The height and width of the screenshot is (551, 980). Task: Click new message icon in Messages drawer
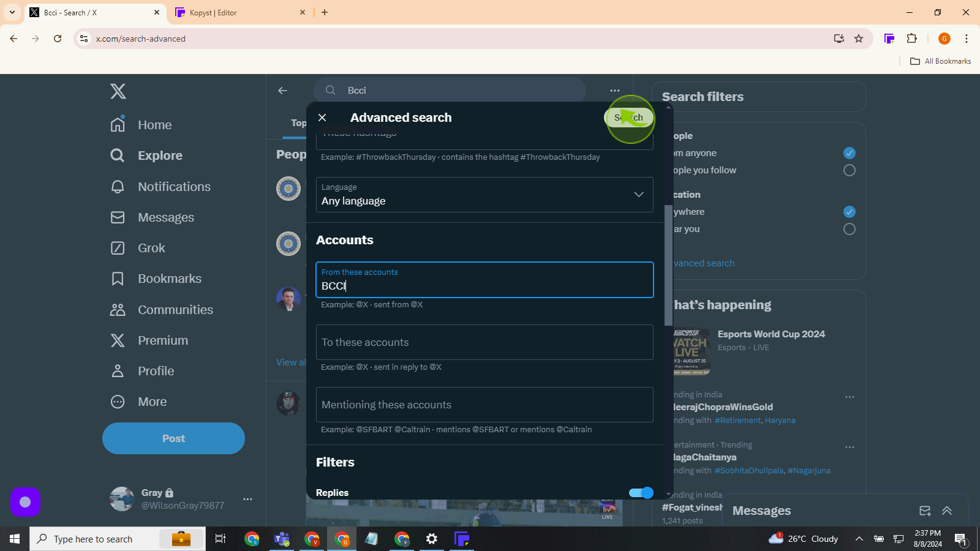point(925,511)
